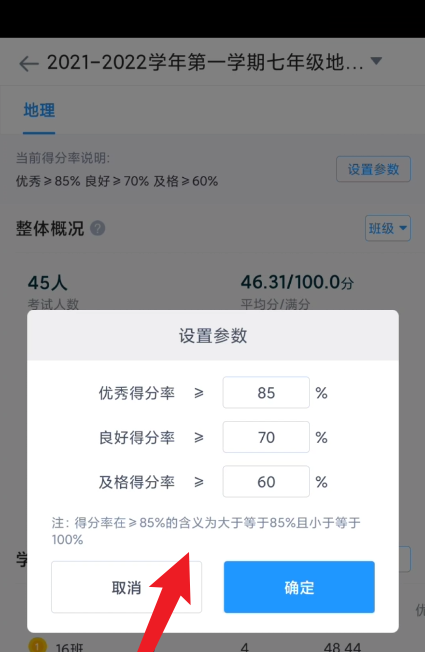Tap the 45人 考试人数 statistic
425x652 pixels.
(53, 292)
